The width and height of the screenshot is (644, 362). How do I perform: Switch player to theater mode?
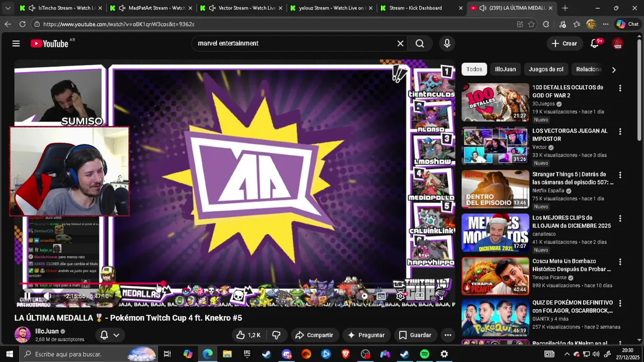420,296
